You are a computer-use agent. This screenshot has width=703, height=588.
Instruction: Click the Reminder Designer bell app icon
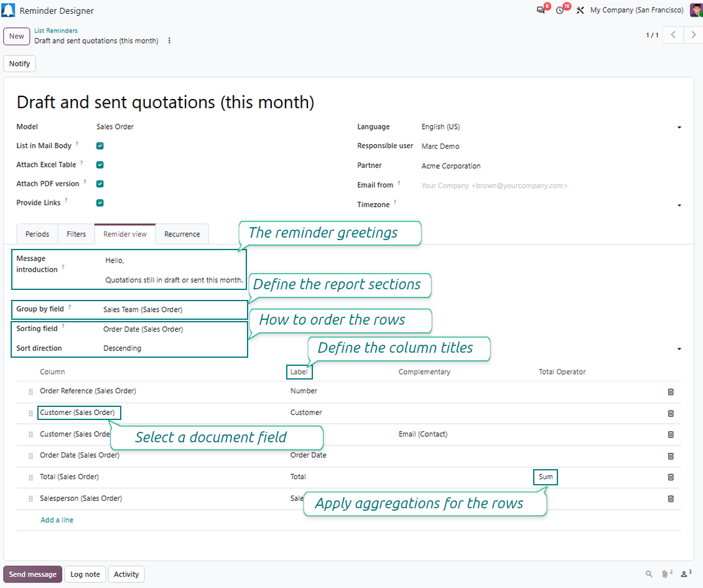tap(8, 10)
